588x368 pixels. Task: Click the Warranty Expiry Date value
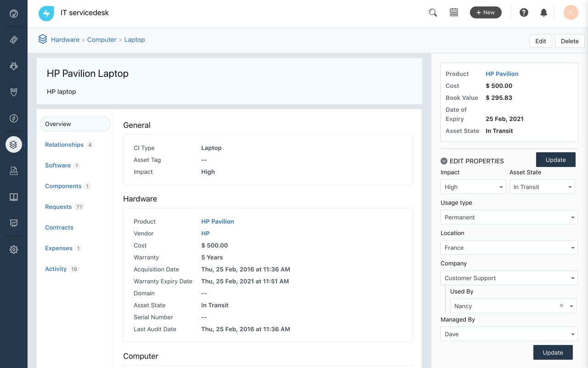[x=245, y=281]
